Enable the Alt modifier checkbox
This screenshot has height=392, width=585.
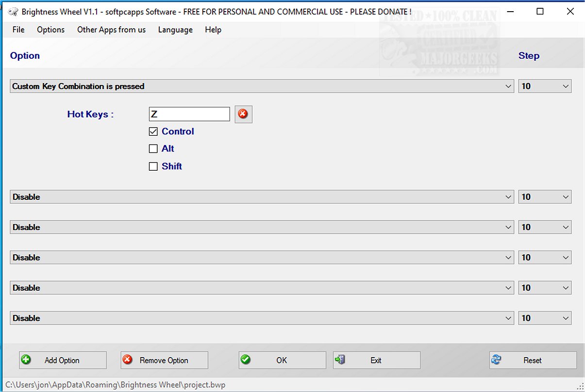pos(153,149)
